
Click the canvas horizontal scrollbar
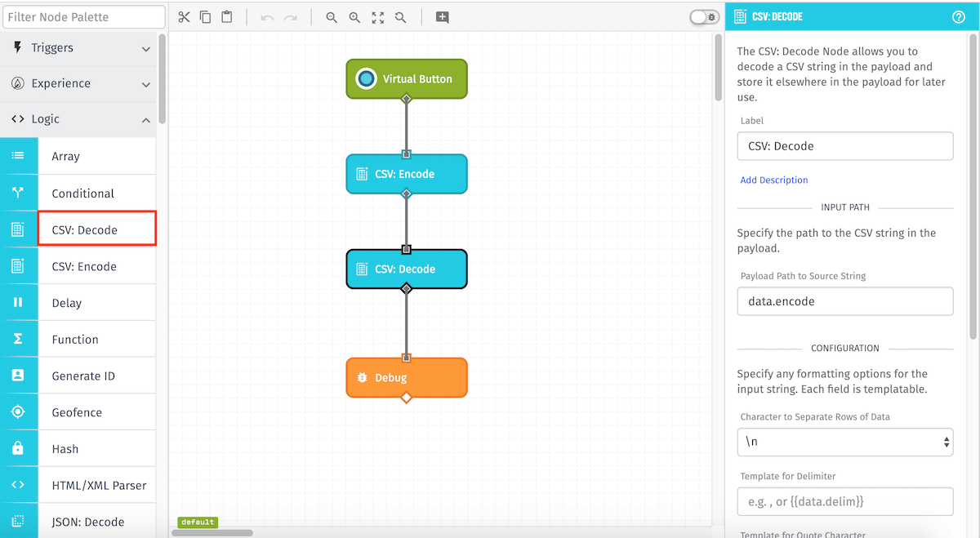(212, 533)
